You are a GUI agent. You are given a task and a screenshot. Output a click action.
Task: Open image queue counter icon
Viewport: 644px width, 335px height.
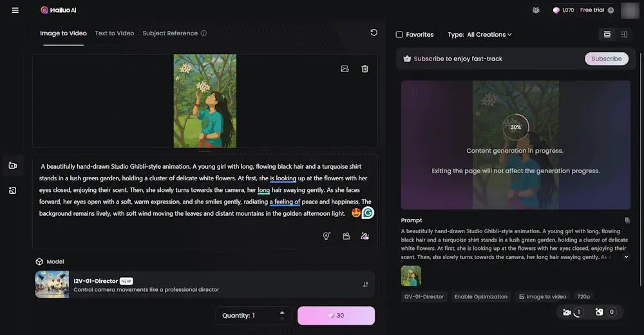click(x=605, y=312)
